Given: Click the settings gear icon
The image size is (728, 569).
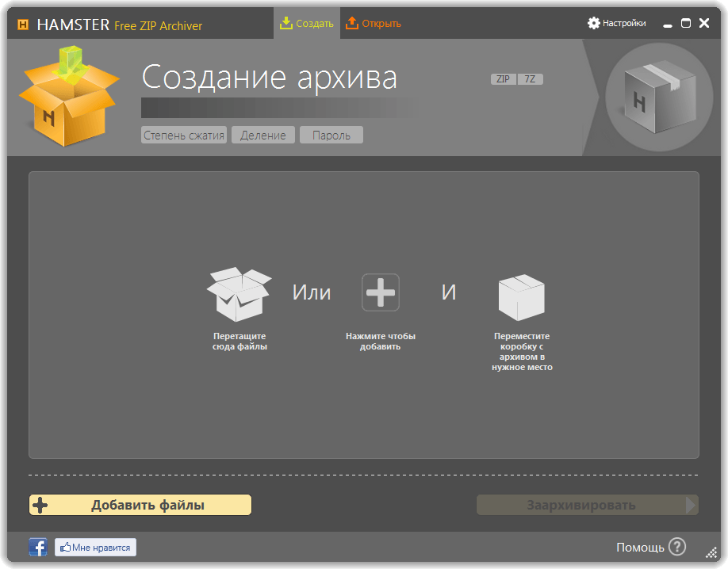Looking at the screenshot, I should click(593, 23).
